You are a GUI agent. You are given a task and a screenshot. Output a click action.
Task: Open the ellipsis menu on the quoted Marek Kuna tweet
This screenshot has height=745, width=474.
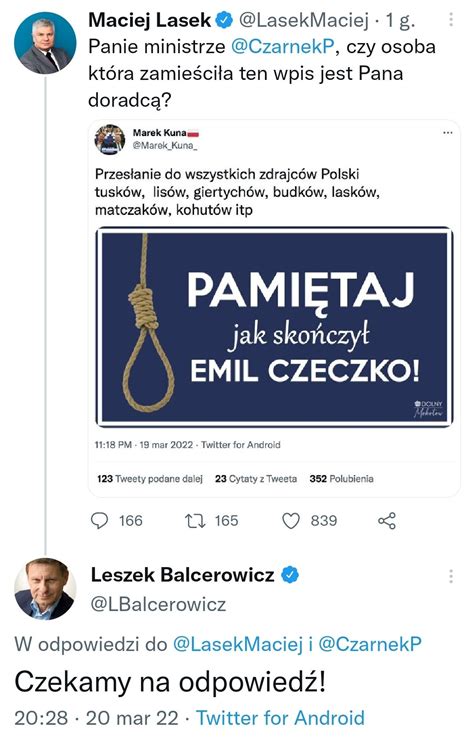447,133
